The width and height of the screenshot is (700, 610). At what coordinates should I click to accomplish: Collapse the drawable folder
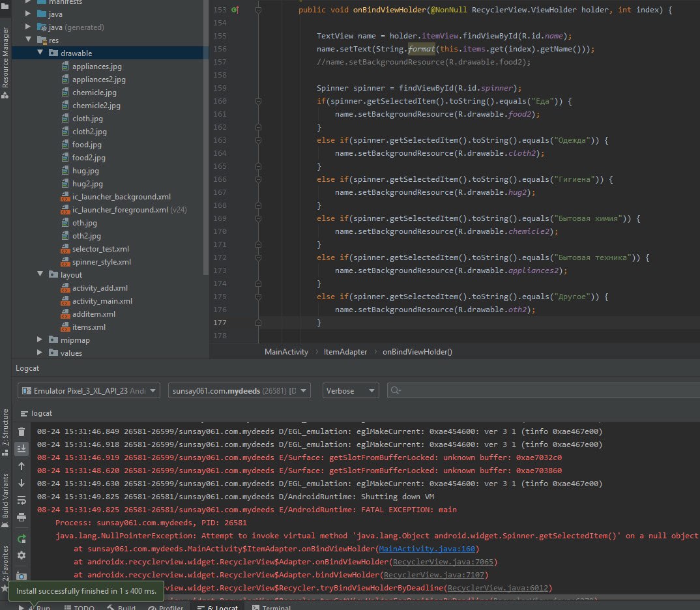[40, 53]
